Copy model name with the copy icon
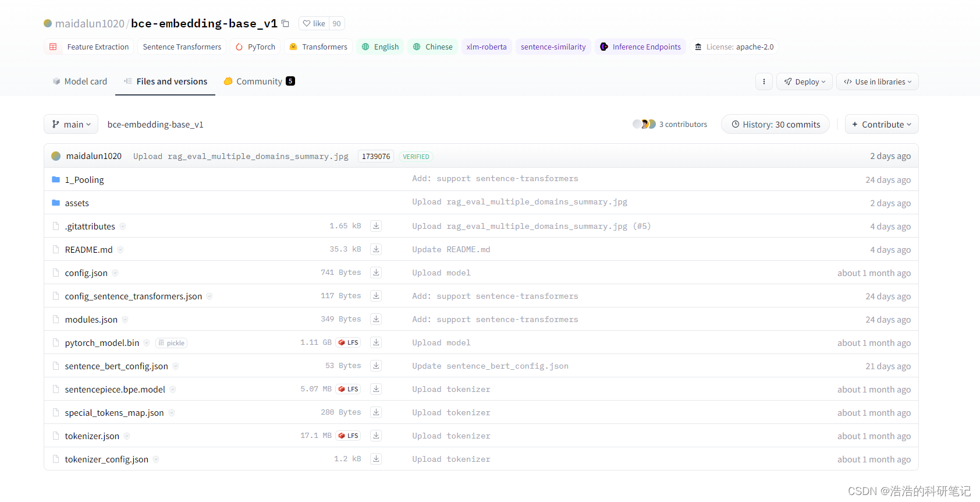Viewport: 980px width, 502px height. 286,23
